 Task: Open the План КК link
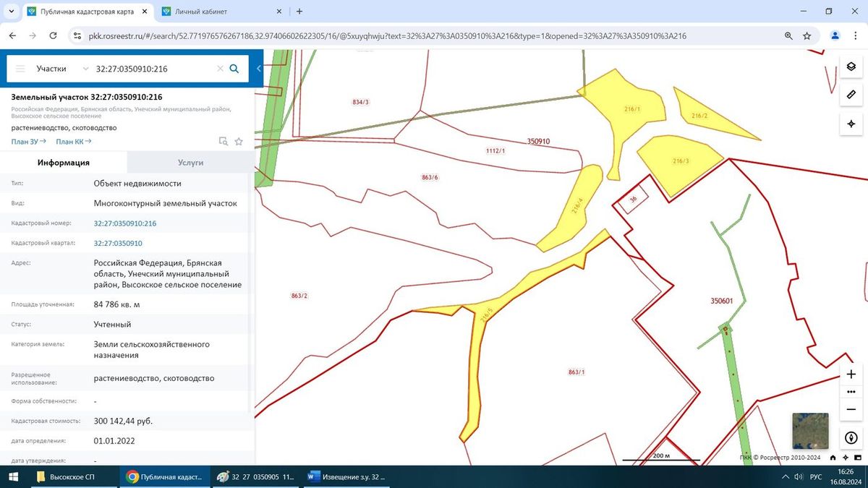74,142
